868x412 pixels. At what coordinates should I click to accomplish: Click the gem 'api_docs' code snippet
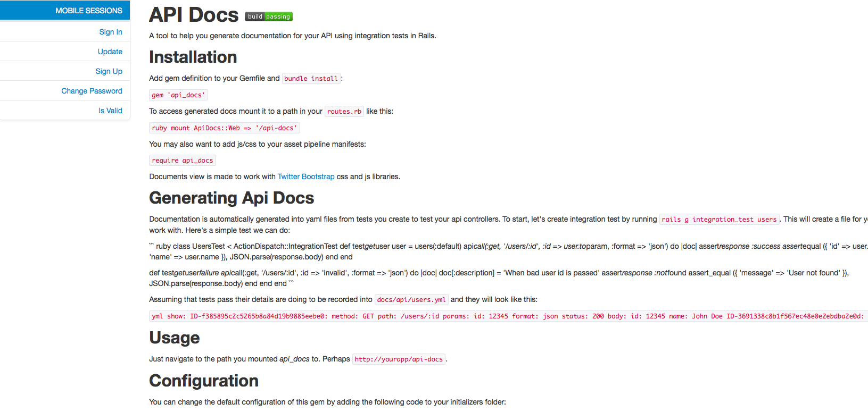[178, 95]
